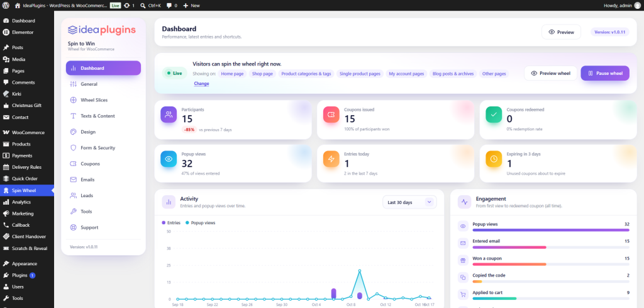Click the ideaplugins logo

pos(101,30)
